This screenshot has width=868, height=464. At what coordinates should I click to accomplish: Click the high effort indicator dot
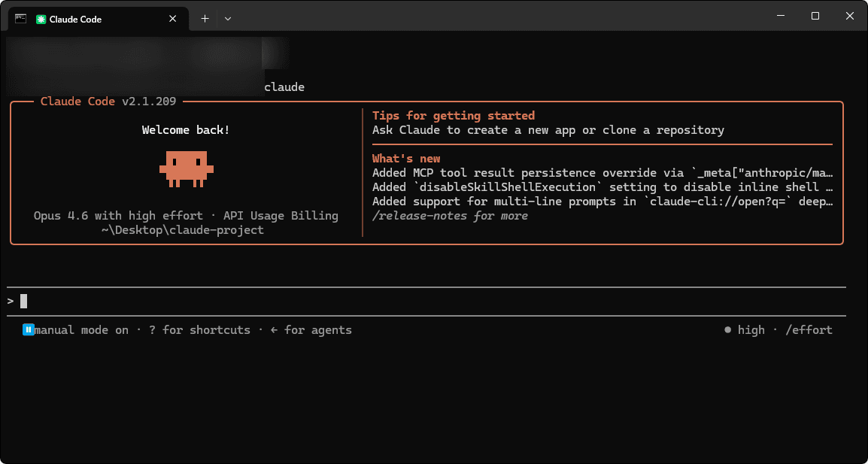pos(727,330)
